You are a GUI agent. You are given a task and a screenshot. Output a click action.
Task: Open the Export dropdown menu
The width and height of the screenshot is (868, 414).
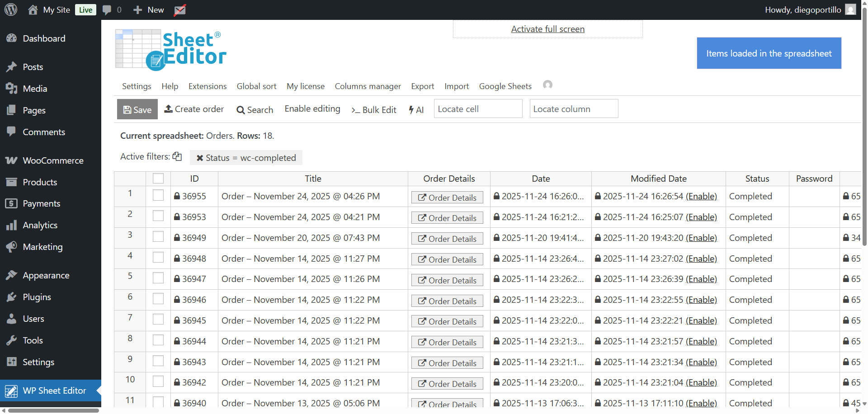pos(422,86)
